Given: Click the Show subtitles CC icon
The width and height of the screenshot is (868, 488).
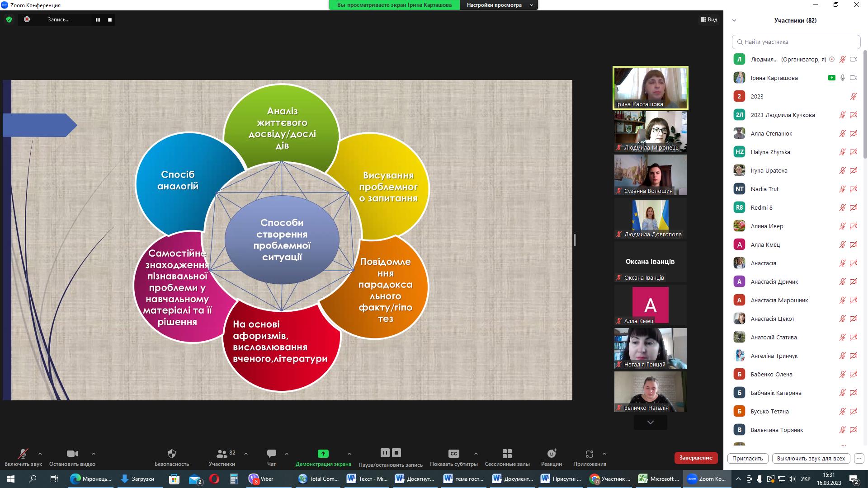Looking at the screenshot, I should pyautogui.click(x=453, y=454).
